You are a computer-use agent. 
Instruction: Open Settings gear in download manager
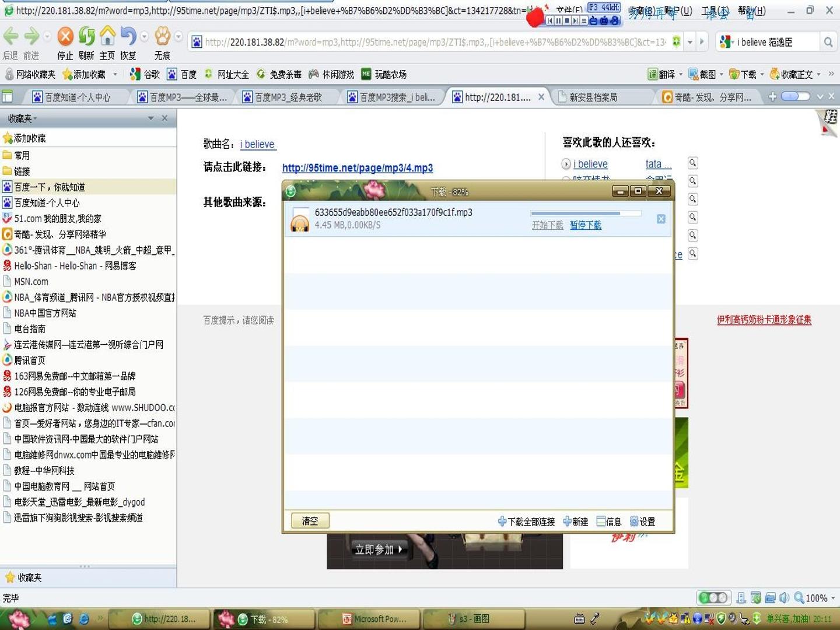pos(643,521)
